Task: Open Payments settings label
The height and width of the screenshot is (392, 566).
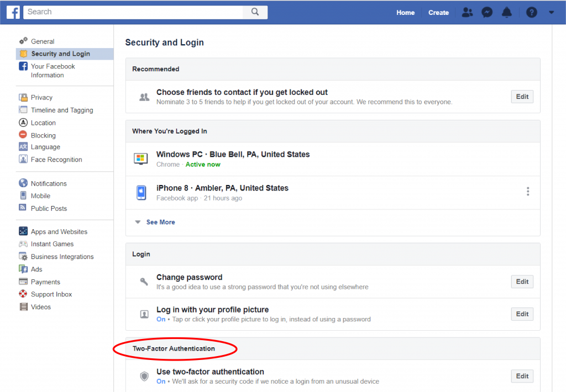Action: 45,282
